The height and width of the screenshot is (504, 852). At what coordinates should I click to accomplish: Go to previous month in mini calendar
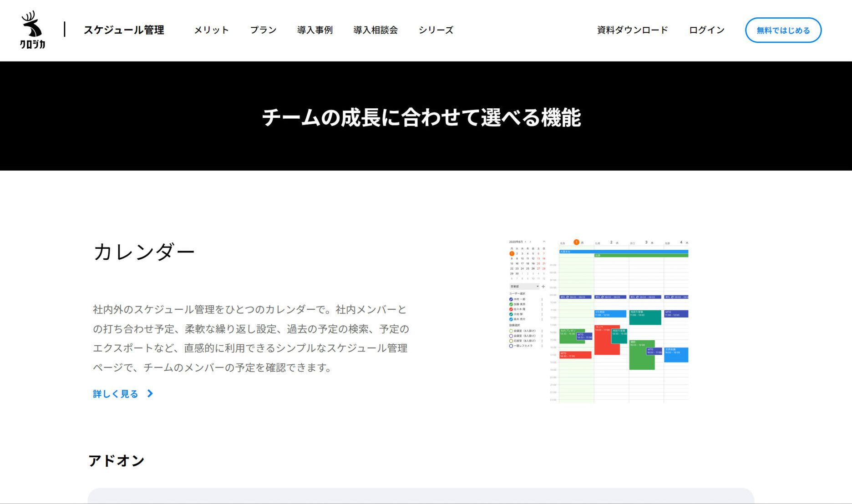(525, 242)
